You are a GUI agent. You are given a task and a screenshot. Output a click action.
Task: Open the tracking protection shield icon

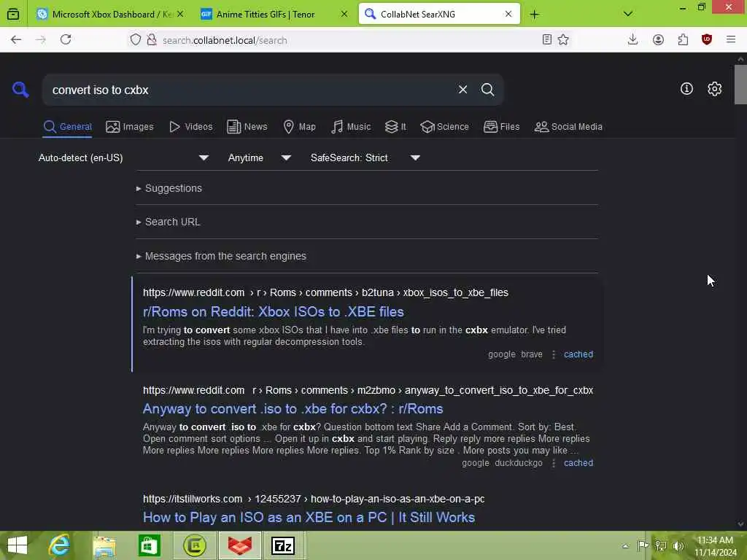[x=135, y=39]
